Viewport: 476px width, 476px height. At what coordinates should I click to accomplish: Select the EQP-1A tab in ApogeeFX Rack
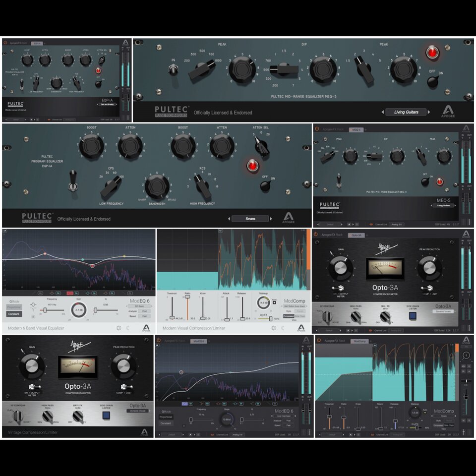tap(37, 43)
